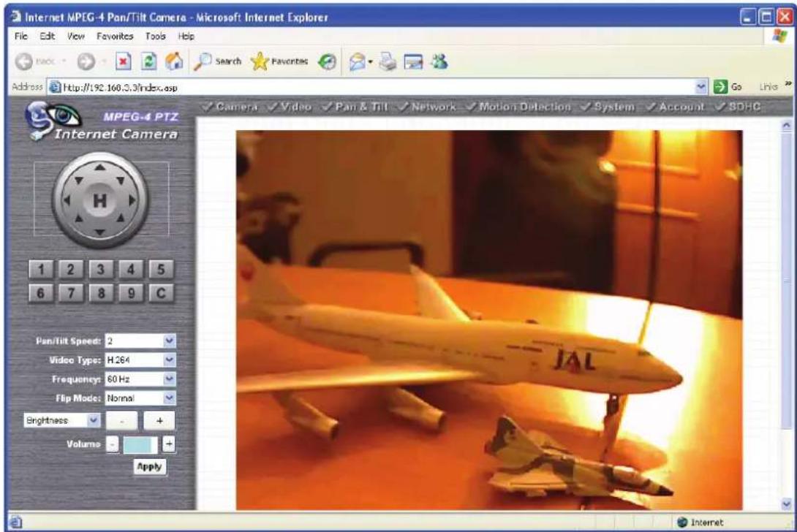Viewport: 797px width, 532px height.
Task: Open the Tools menu
Action: pyautogui.click(x=155, y=36)
